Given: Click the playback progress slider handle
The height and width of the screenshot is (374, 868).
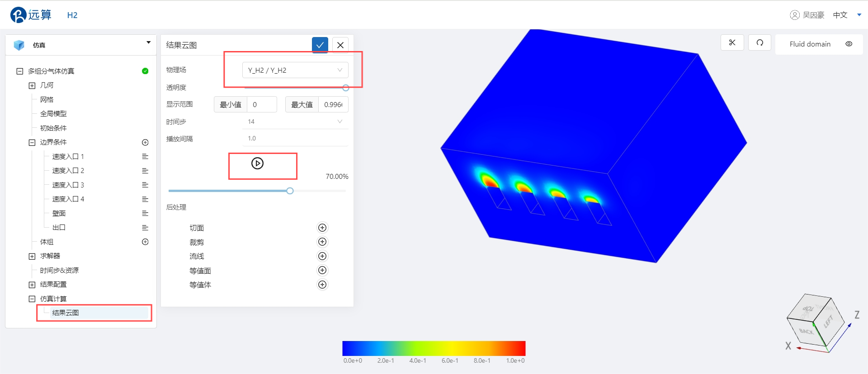Looking at the screenshot, I should tap(290, 191).
